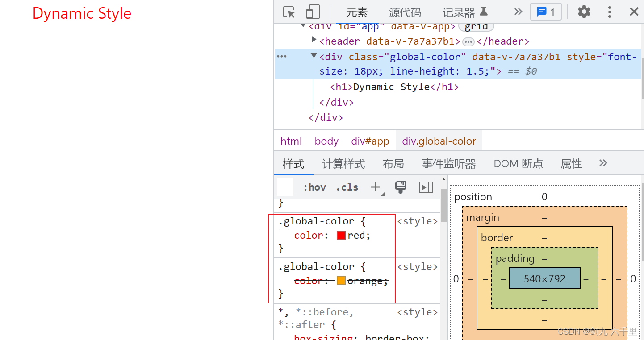The height and width of the screenshot is (340, 644).
Task: Open the DevTools kebab options menu
Action: click(x=609, y=12)
